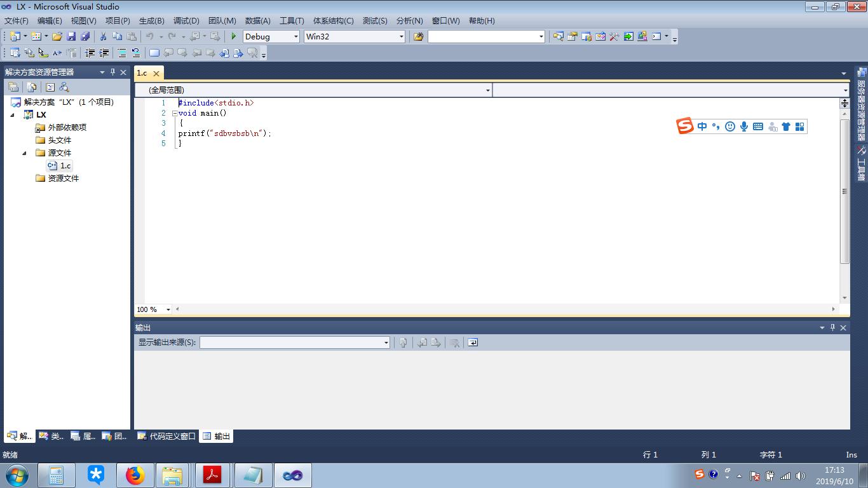Click Show All Files in Solution Explorer
The height and width of the screenshot is (488, 868).
pyautogui.click(x=32, y=87)
